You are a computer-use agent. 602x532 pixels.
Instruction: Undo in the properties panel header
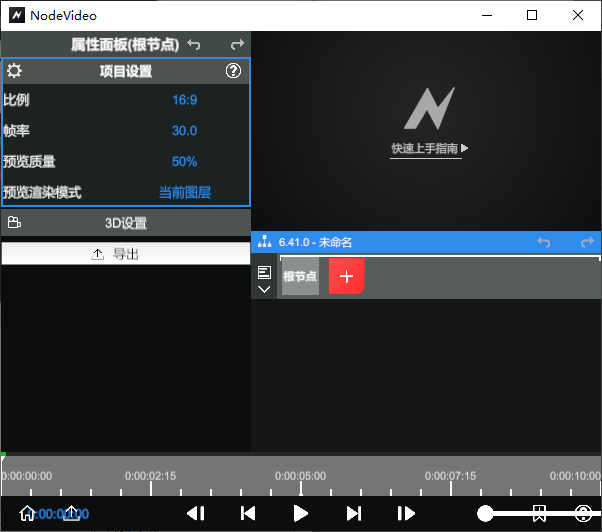pyautogui.click(x=194, y=45)
